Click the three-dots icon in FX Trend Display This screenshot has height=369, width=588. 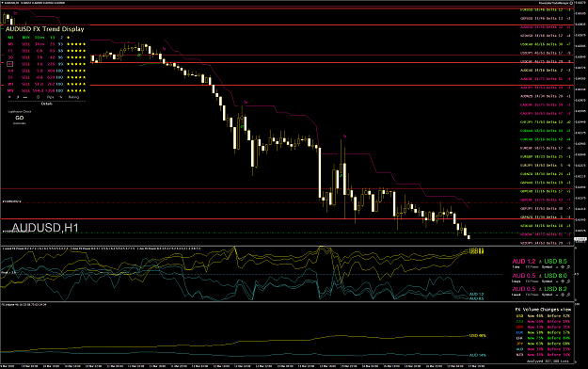25,97
